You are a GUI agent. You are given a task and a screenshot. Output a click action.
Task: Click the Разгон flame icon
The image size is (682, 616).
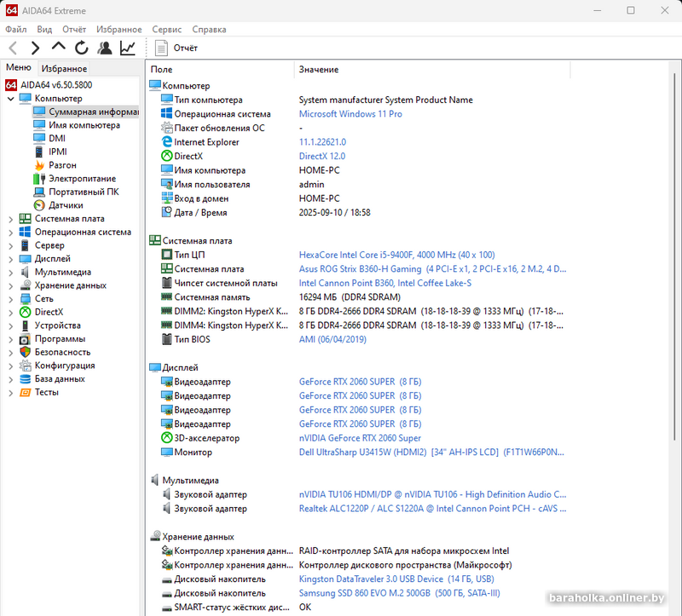[x=39, y=165]
